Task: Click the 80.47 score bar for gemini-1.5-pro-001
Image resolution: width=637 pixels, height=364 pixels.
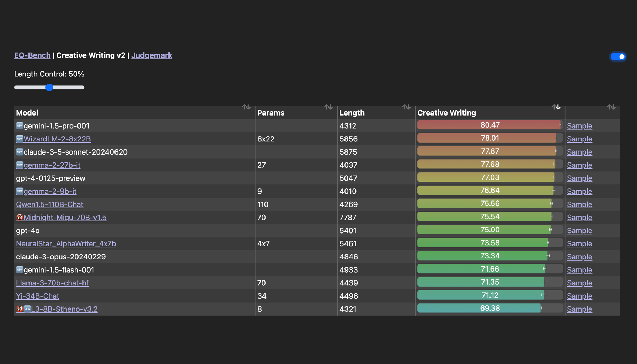Action: tap(490, 125)
